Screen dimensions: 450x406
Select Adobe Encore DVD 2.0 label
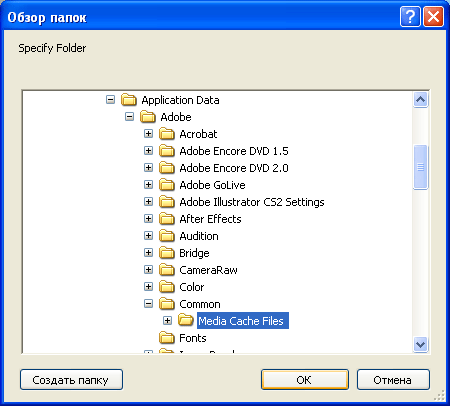click(x=234, y=168)
